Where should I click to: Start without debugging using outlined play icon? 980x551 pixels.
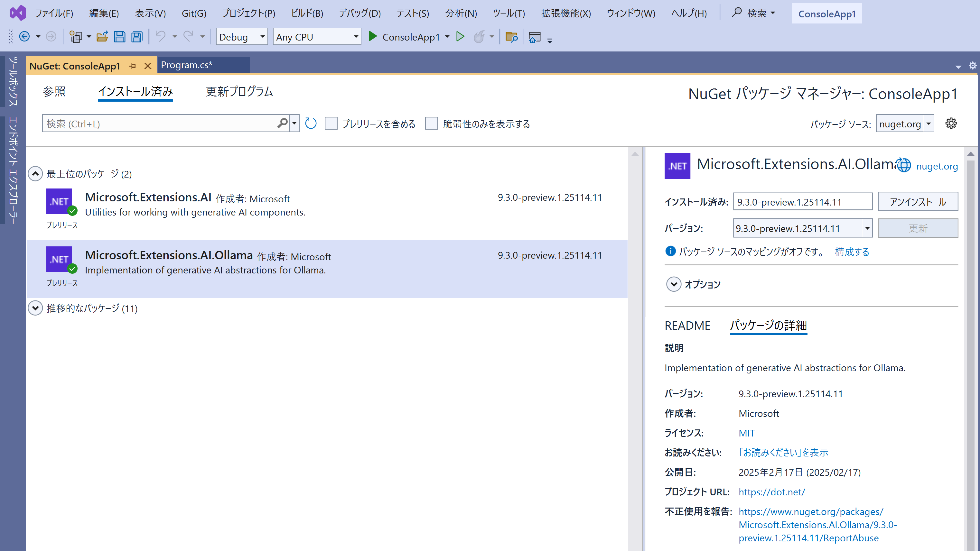(x=460, y=36)
